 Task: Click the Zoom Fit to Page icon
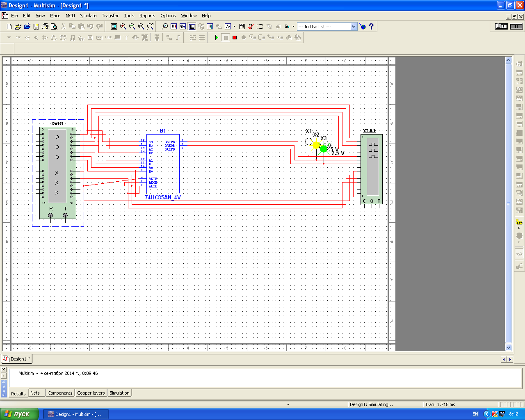[x=150, y=27]
